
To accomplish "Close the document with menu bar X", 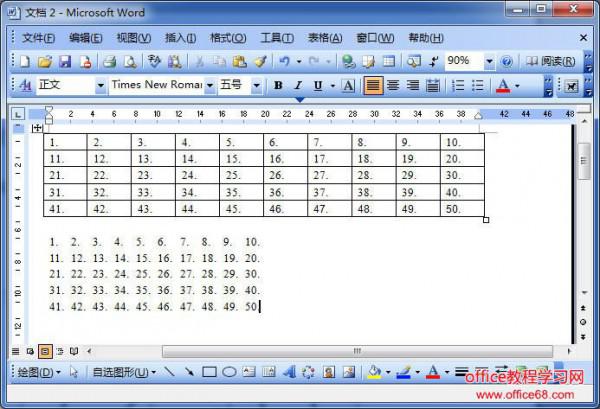I will [583, 37].
